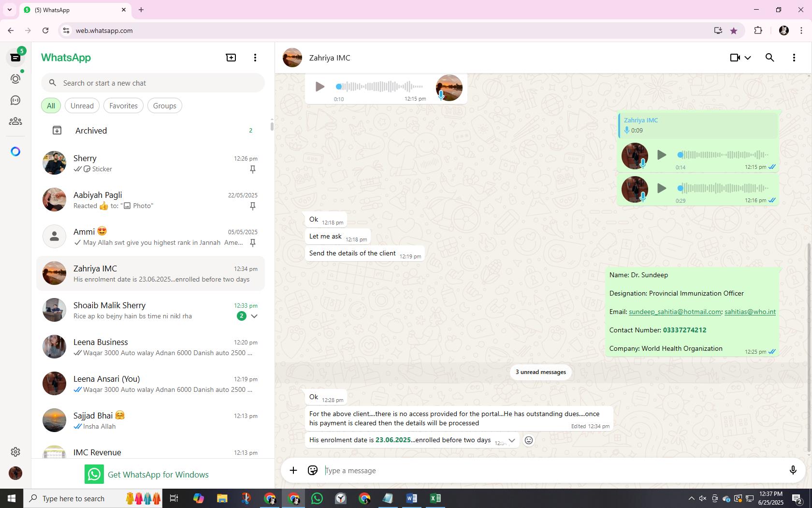
Task: Open the install app icon in address bar
Action: tap(718, 30)
